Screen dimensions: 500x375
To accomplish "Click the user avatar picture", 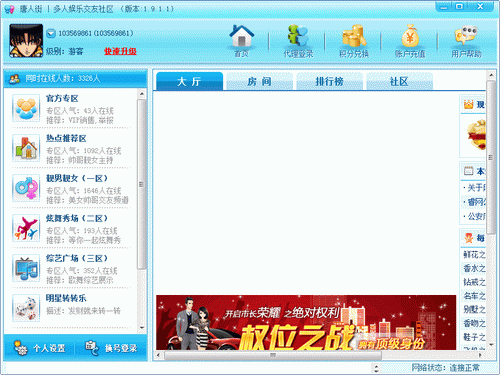I will [x=26, y=41].
